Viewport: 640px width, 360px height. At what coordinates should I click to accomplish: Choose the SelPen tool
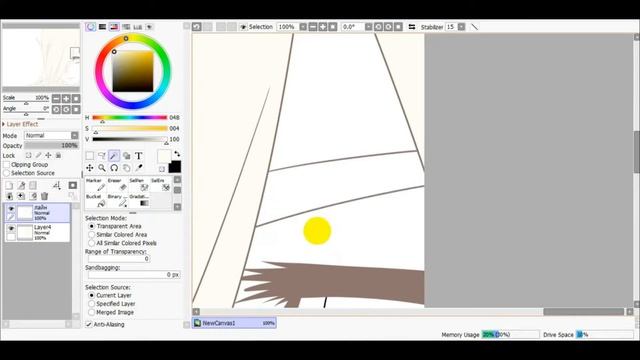[139, 184]
